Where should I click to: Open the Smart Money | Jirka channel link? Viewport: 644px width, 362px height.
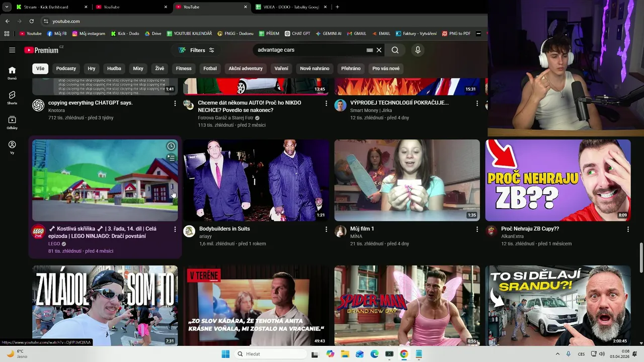(x=371, y=110)
